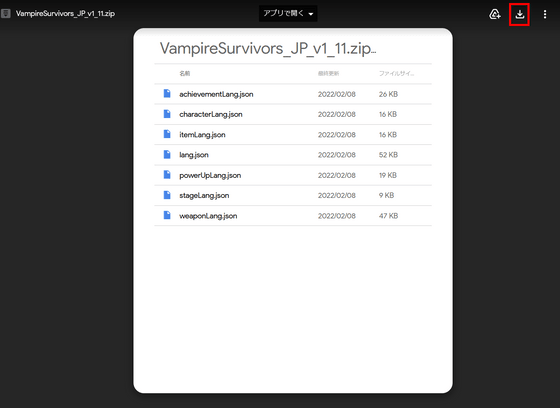Click the file icon next to achievementLang.json
The image size is (560, 408).
167,94
